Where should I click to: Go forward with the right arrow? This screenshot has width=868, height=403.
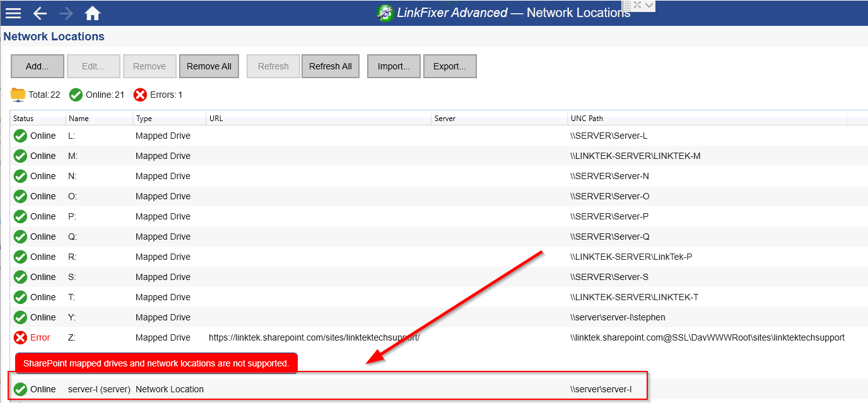pyautogui.click(x=66, y=13)
